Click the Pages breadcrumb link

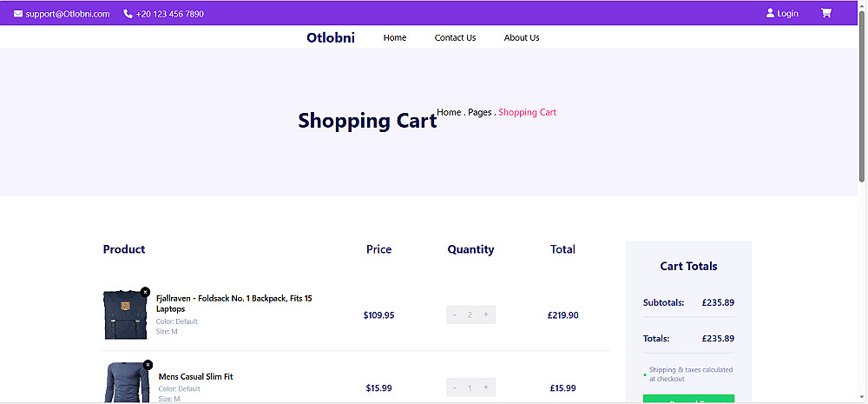click(479, 112)
